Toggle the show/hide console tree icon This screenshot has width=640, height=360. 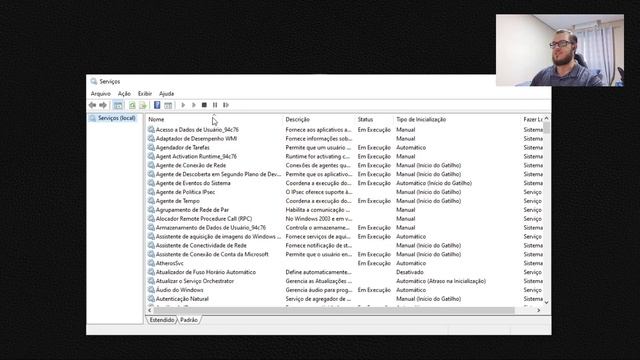coord(118,105)
